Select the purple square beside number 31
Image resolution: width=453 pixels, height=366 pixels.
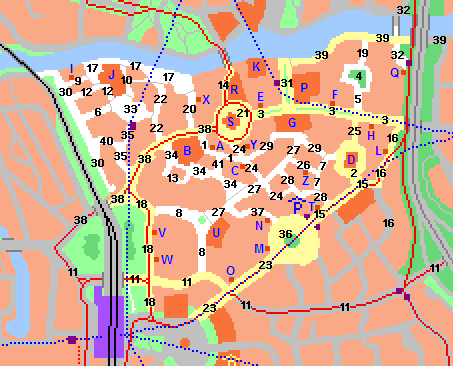[x=277, y=83]
